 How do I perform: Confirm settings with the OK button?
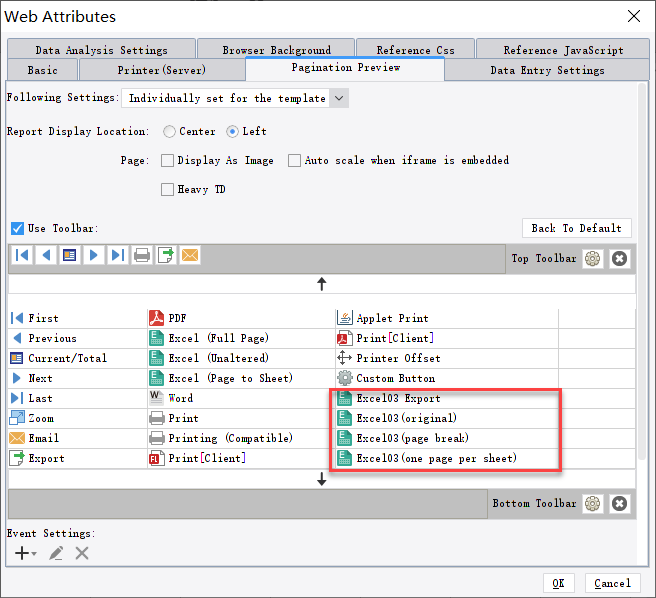tap(558, 583)
